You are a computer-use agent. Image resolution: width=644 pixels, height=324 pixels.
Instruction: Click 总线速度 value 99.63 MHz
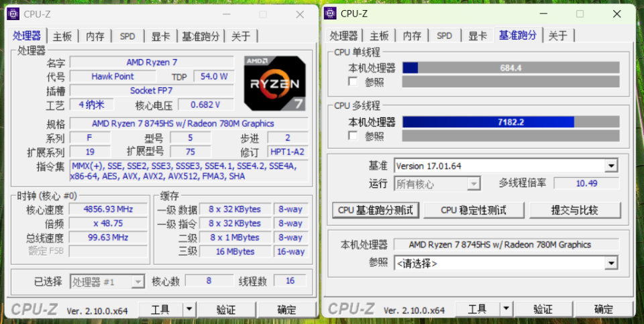pyautogui.click(x=108, y=237)
